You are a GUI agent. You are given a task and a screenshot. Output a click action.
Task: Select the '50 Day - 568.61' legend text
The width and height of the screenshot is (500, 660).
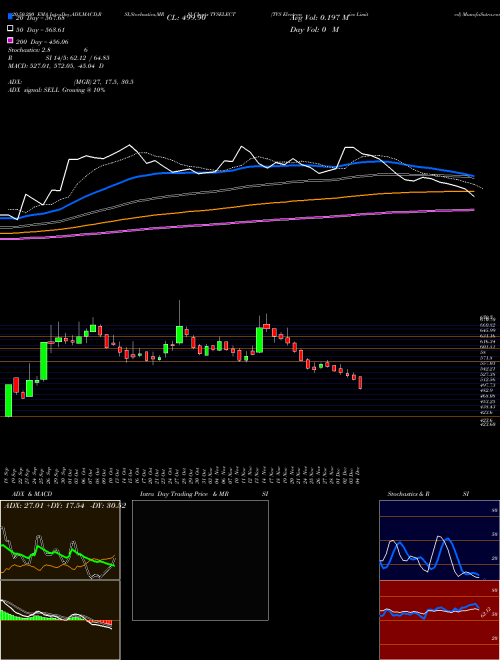[x=42, y=30]
